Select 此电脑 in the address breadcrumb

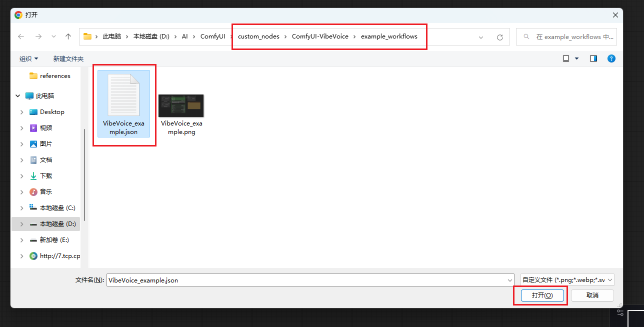point(112,36)
